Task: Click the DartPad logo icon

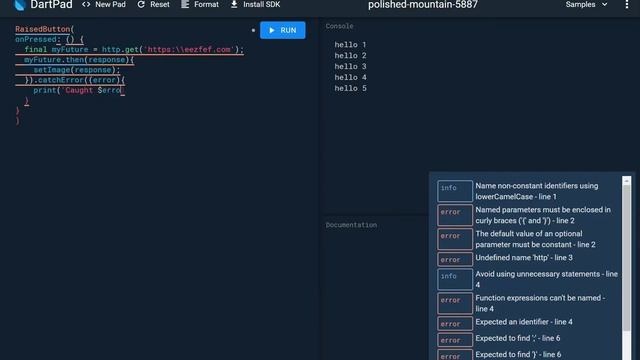Action: tap(19, 5)
